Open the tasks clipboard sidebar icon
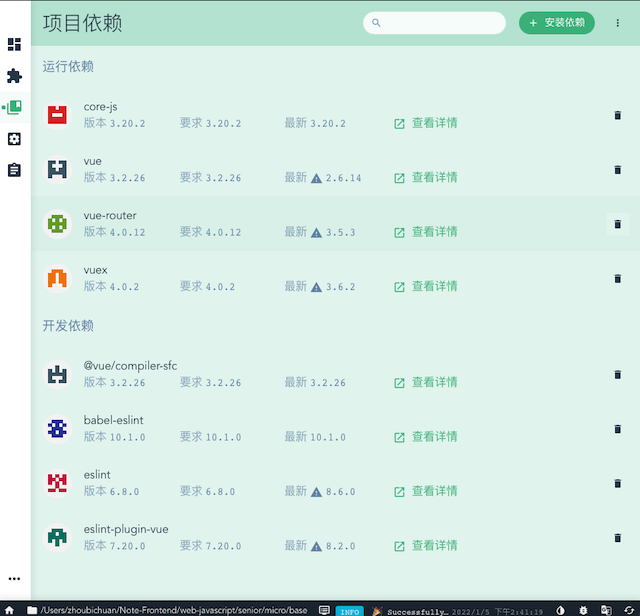The height and width of the screenshot is (616, 640). click(x=14, y=170)
